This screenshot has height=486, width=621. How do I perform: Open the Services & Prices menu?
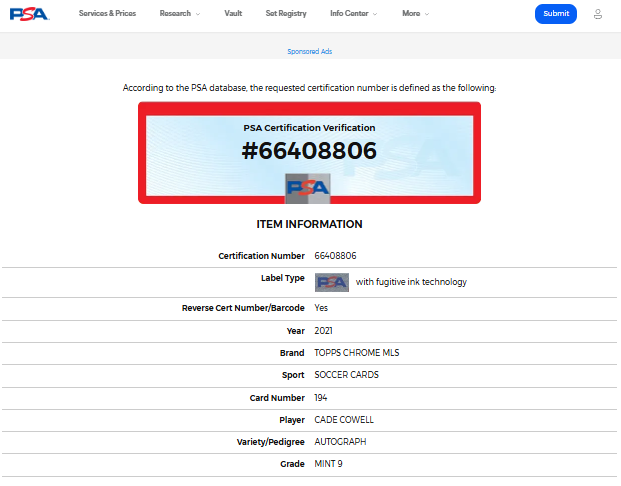[x=108, y=14]
